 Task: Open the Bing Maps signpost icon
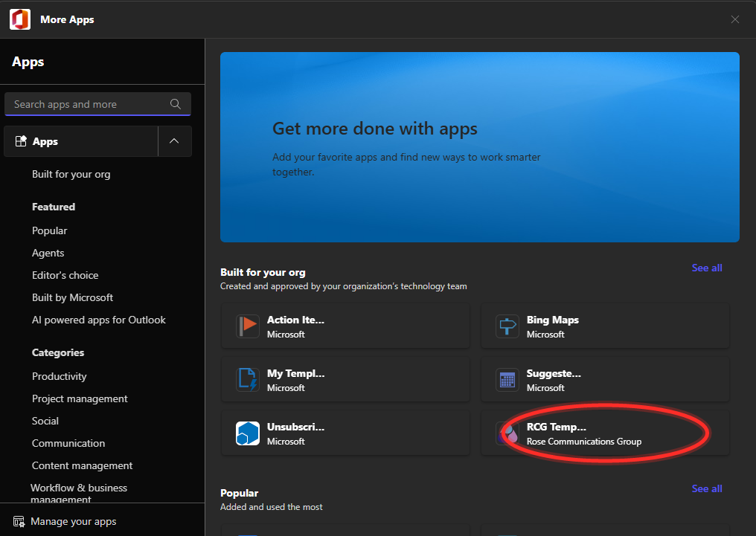pos(507,326)
